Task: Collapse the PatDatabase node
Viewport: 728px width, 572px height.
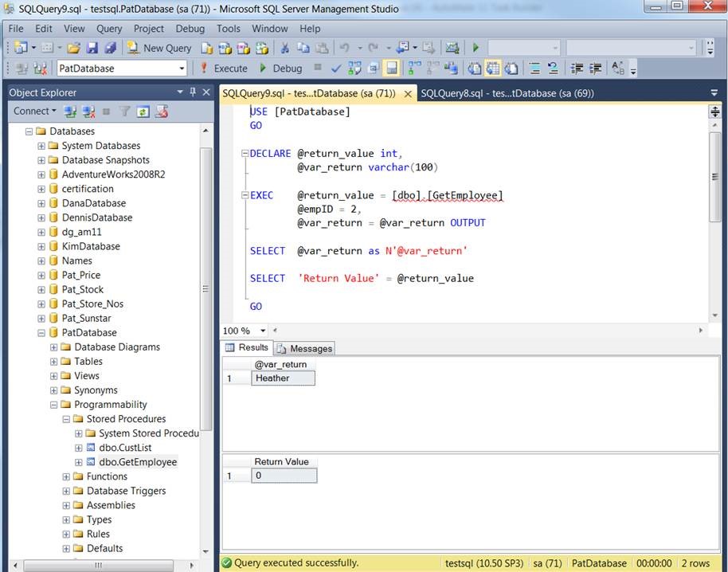Action: [41, 333]
